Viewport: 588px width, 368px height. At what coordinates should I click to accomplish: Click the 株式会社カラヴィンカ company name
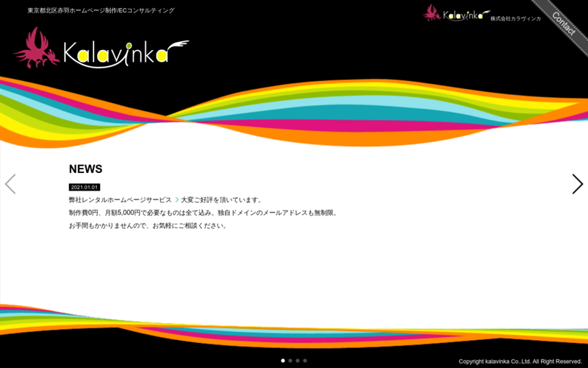tap(516, 19)
